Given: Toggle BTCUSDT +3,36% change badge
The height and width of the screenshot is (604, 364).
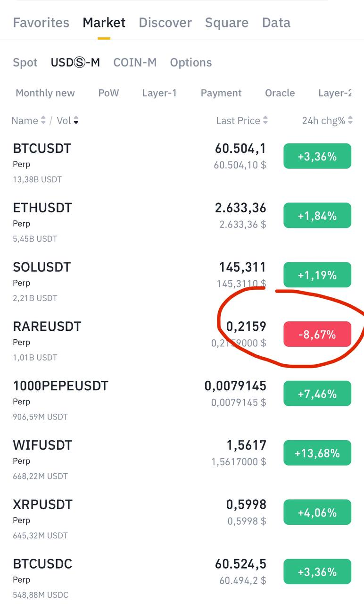Looking at the screenshot, I should click(x=317, y=156).
